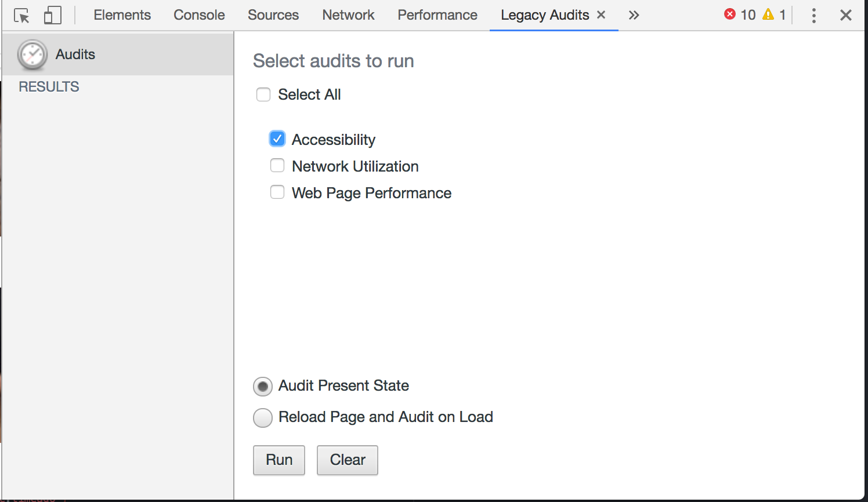Switch to the Network tab
The height and width of the screenshot is (502, 868).
(348, 15)
